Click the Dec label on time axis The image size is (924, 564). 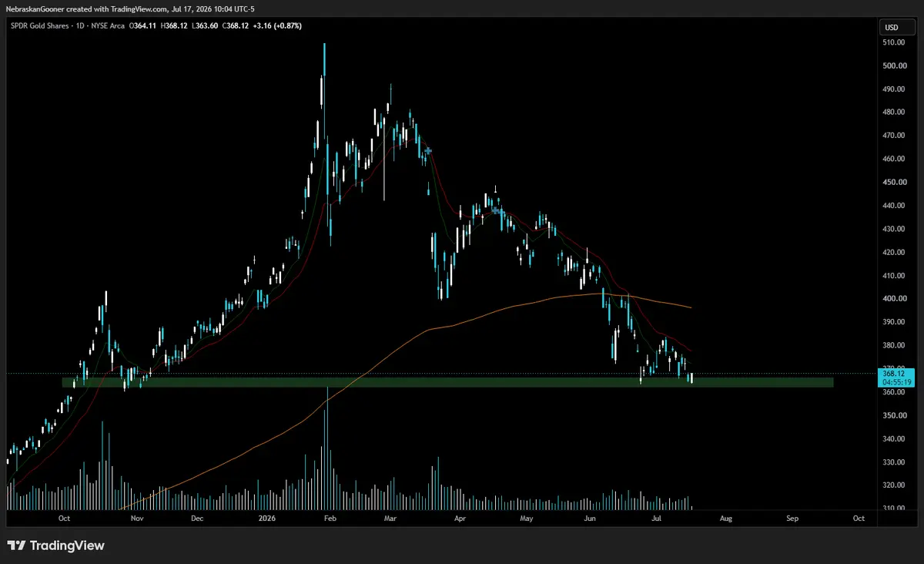(197, 519)
